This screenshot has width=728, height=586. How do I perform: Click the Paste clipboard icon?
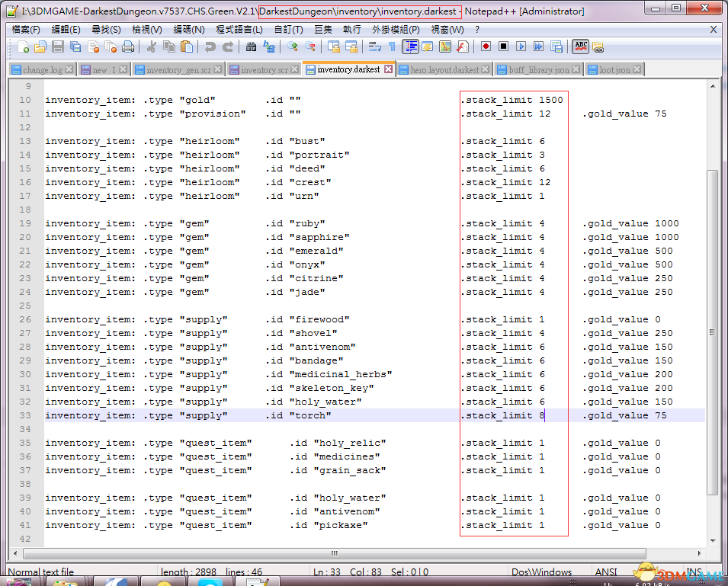coord(187,46)
